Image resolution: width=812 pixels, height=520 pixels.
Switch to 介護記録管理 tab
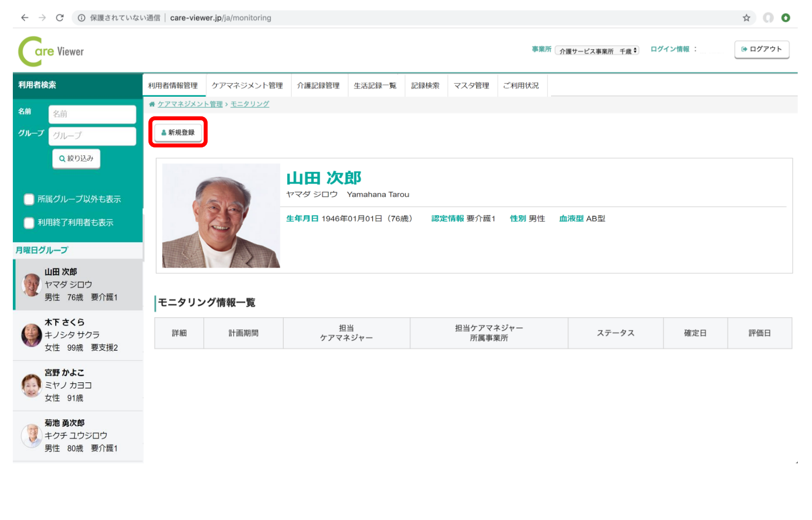pyautogui.click(x=318, y=86)
